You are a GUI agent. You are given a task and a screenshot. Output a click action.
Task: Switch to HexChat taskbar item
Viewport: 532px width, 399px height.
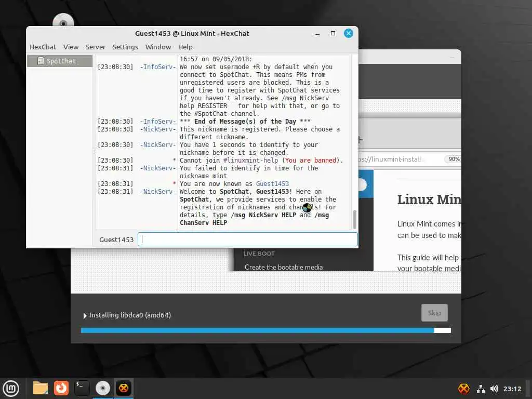point(124,388)
